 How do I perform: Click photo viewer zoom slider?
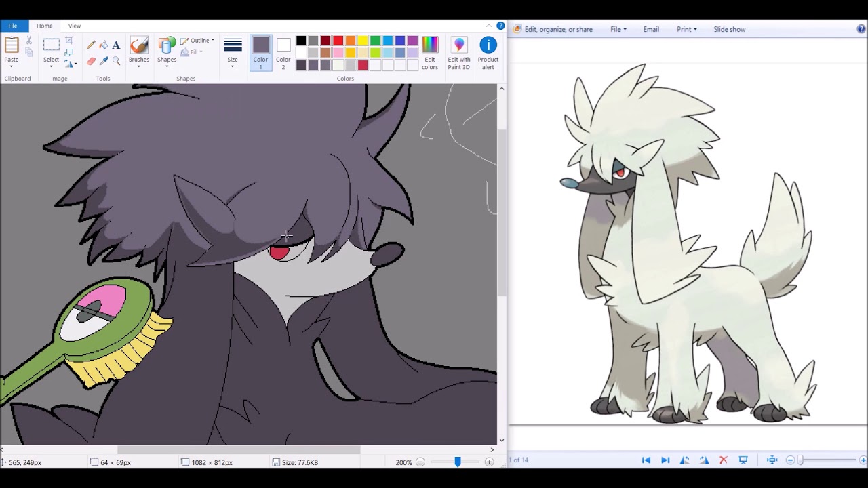pos(800,460)
